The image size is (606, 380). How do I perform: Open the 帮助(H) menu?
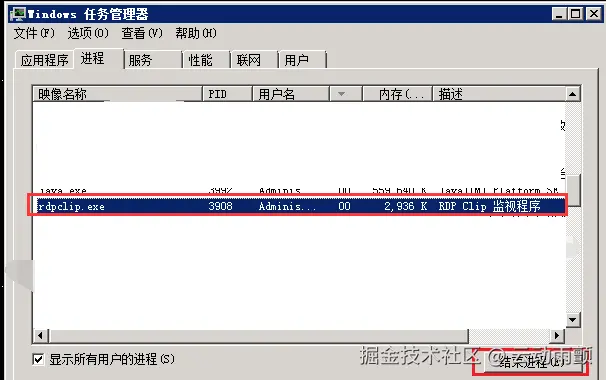(x=196, y=33)
